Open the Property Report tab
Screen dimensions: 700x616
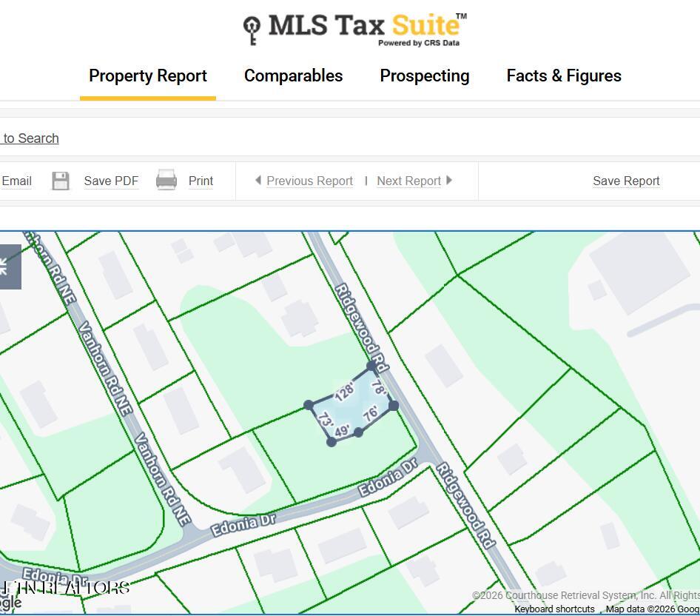(x=148, y=76)
